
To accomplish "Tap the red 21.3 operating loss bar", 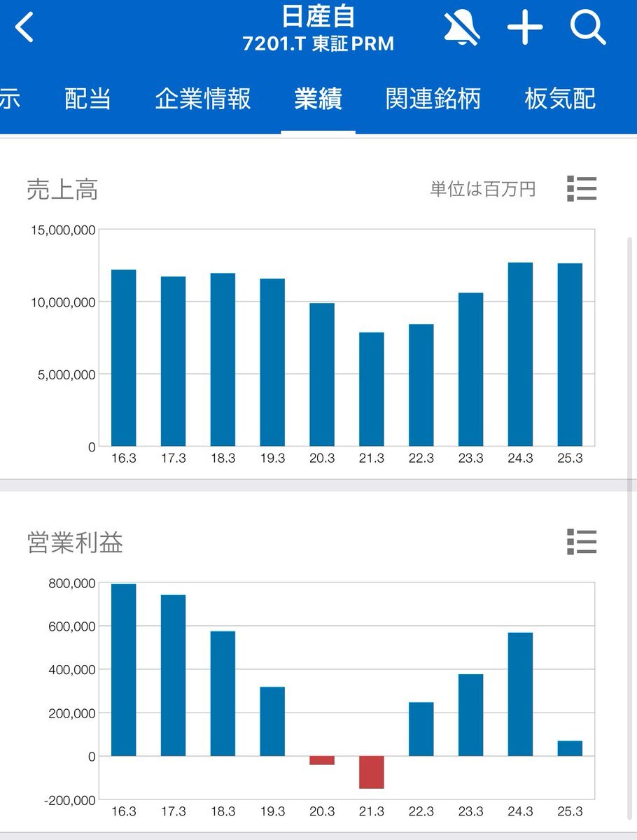I will (x=372, y=772).
